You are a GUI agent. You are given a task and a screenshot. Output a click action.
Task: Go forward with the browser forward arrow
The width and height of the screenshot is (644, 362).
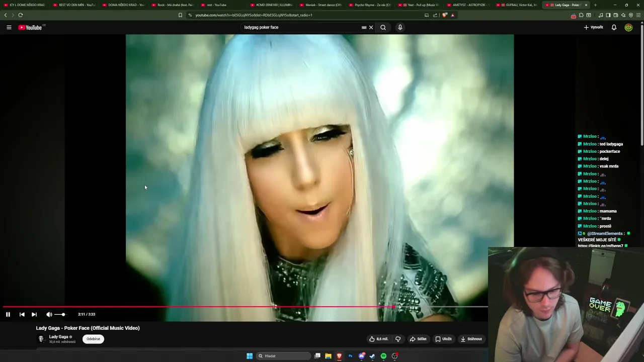[13, 15]
